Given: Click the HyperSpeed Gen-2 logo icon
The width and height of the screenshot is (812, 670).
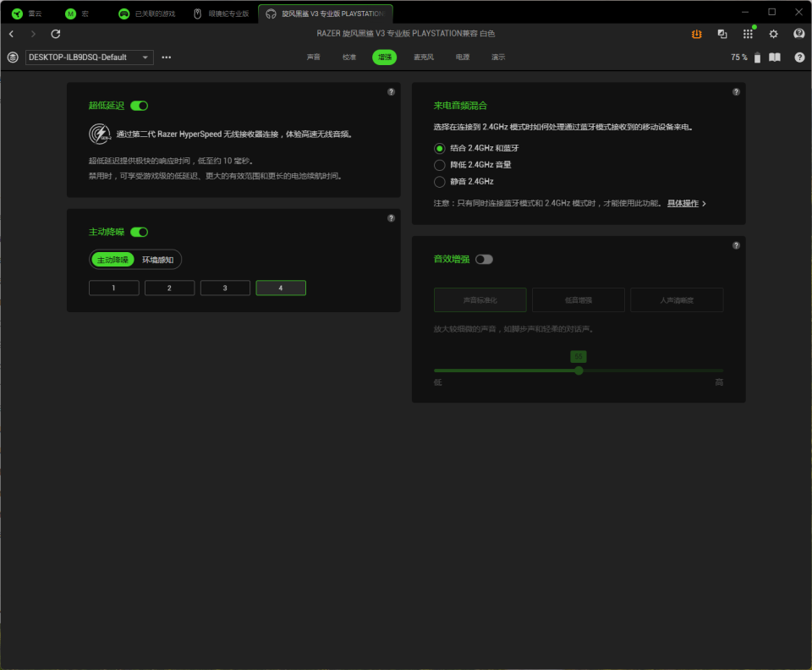Looking at the screenshot, I should click(x=100, y=135).
